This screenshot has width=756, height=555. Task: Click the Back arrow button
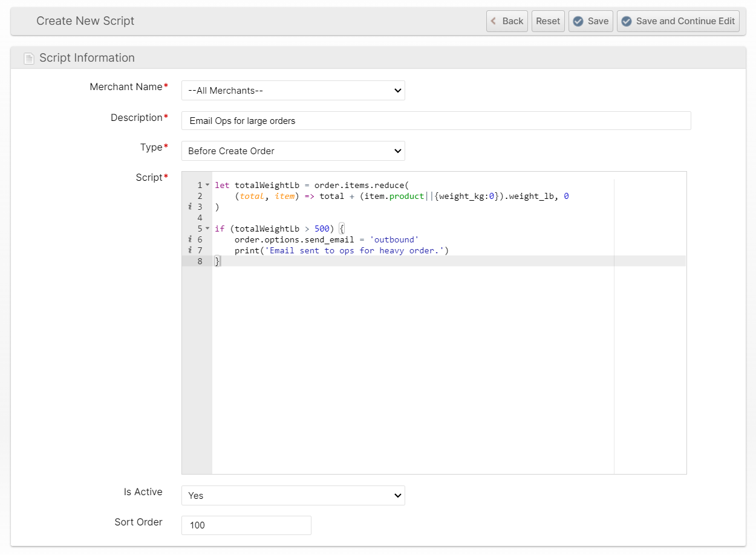coord(507,21)
